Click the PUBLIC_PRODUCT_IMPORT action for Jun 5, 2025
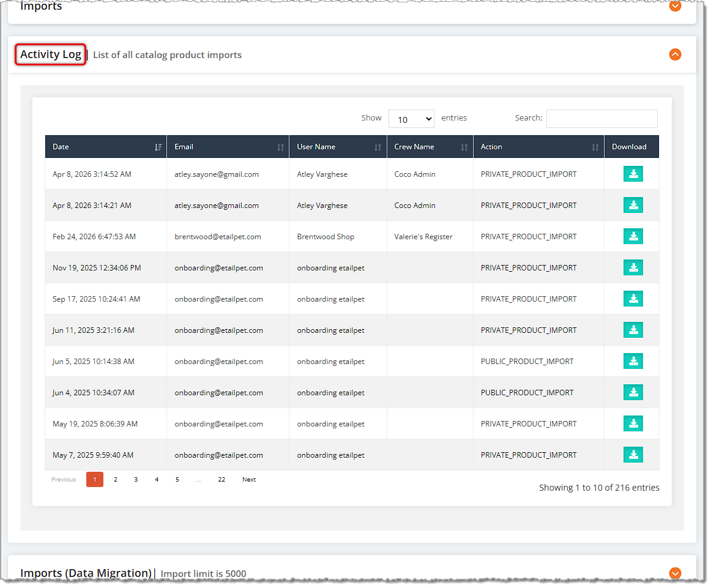 [x=527, y=362]
